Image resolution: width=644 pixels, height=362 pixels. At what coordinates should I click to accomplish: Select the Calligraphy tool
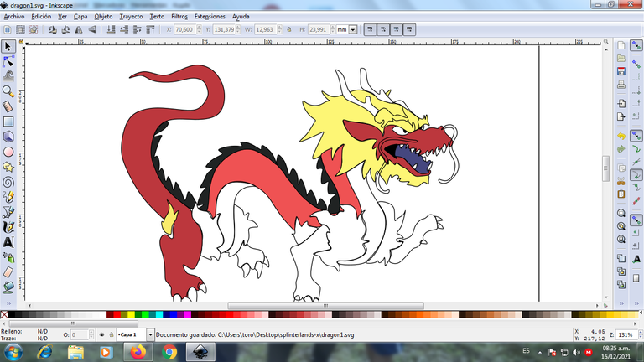8,227
